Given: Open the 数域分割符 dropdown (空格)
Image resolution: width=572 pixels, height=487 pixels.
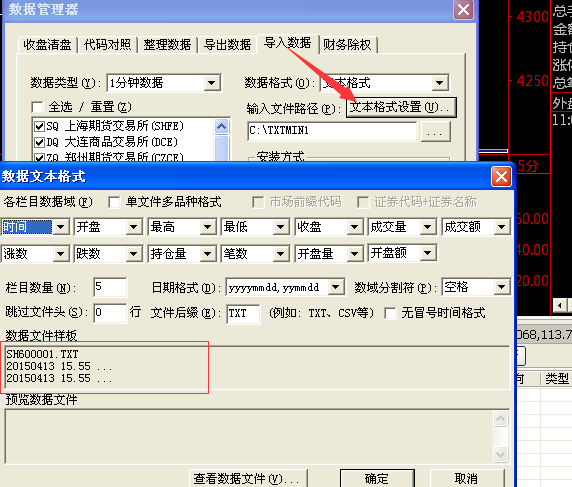Looking at the screenshot, I should [x=502, y=287].
